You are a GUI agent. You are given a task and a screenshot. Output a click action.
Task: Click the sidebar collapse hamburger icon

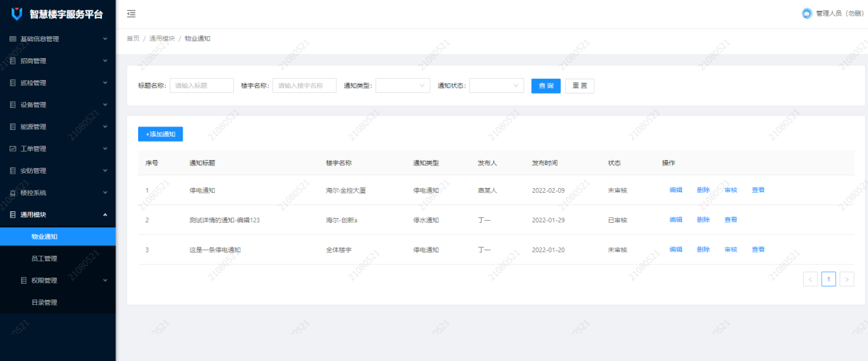(131, 14)
